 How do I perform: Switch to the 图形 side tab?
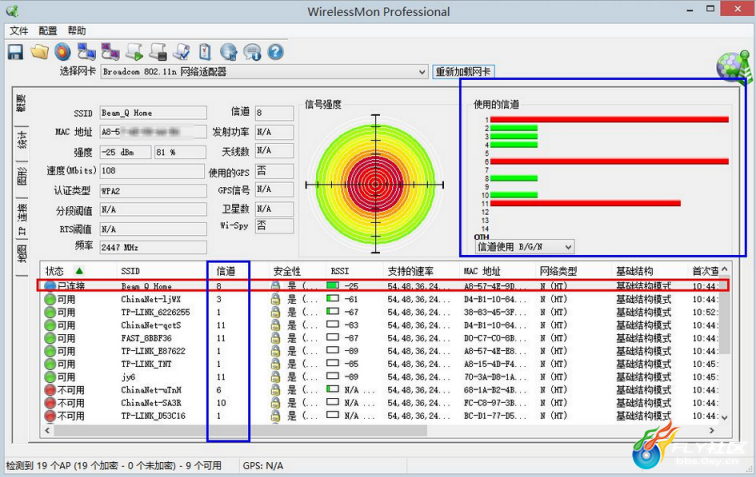tap(22, 176)
